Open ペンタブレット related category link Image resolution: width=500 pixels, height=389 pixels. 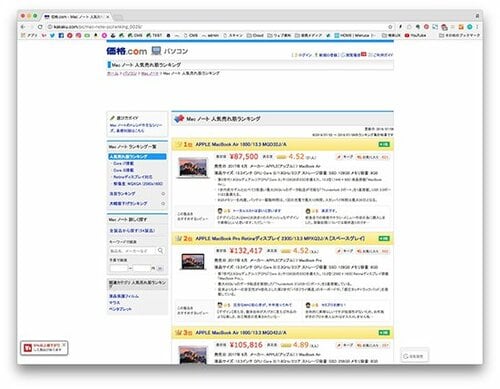click(120, 309)
